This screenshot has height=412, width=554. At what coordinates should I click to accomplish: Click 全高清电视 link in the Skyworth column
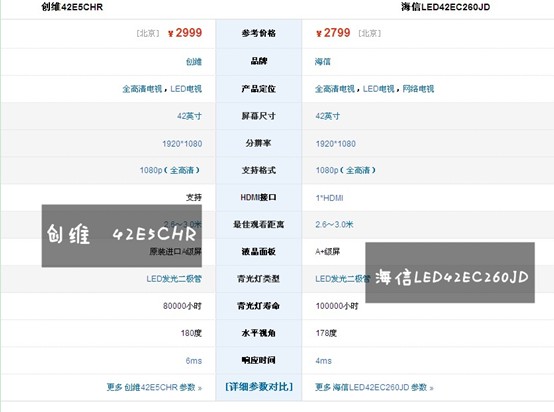[142, 89]
